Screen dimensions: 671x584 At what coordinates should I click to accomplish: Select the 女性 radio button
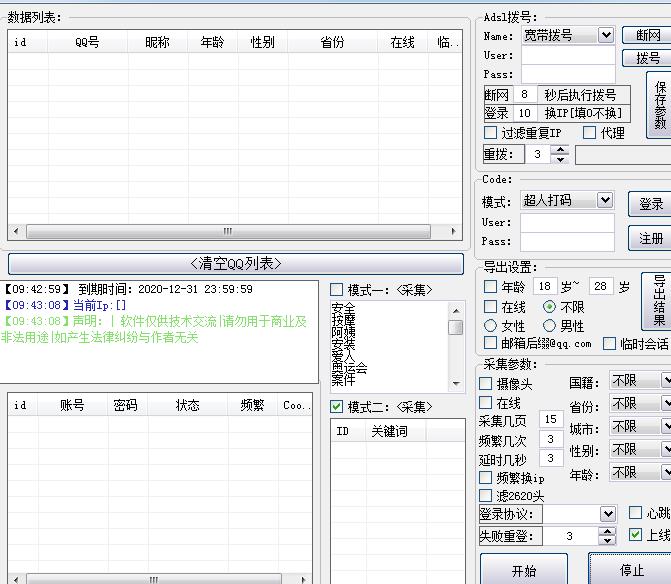tap(491, 326)
